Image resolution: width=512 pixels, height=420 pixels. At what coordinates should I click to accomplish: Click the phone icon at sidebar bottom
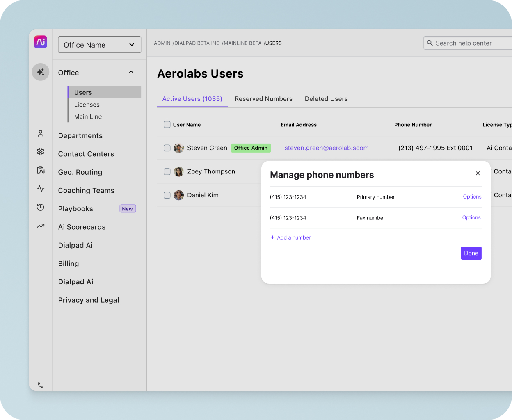click(x=40, y=385)
